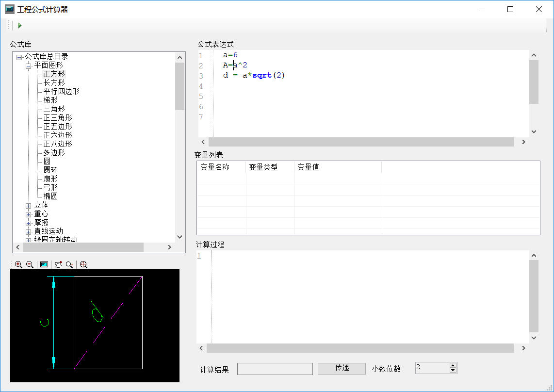Click the dynamic zoom plus/minus icon
The image size is (554, 392).
(69, 264)
